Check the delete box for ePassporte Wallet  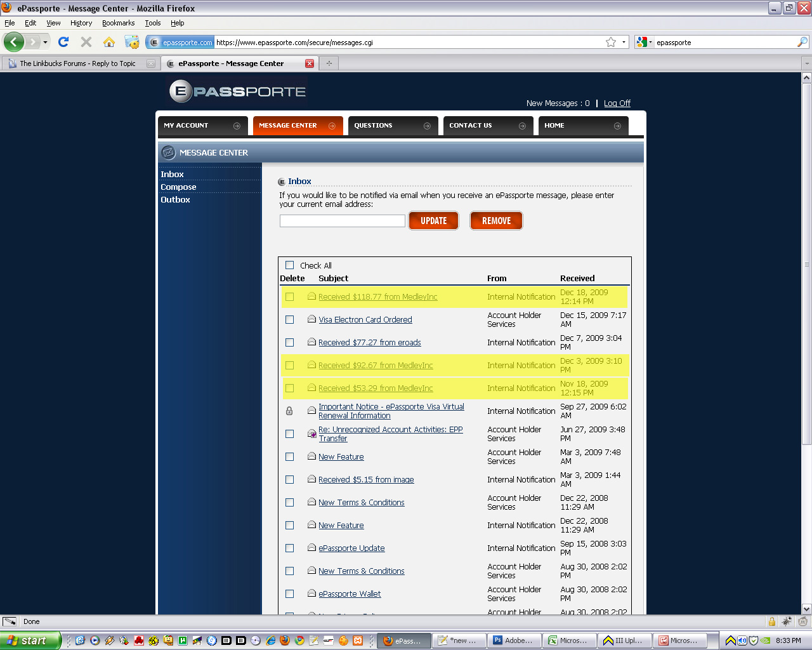tap(290, 594)
